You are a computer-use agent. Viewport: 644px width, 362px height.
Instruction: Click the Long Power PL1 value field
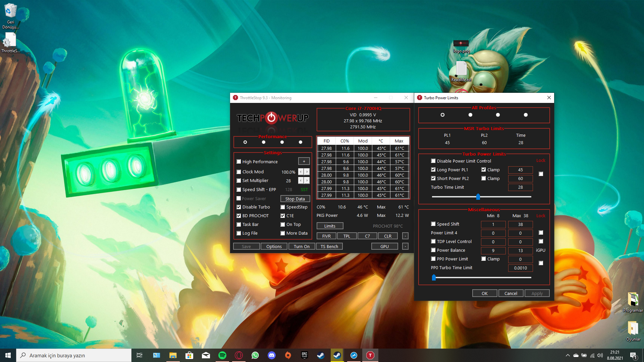[520, 170]
